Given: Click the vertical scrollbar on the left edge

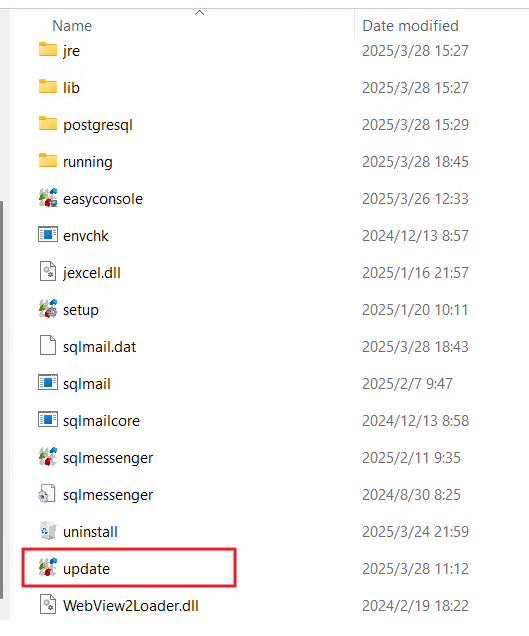Looking at the screenshot, I should pos(2,400).
